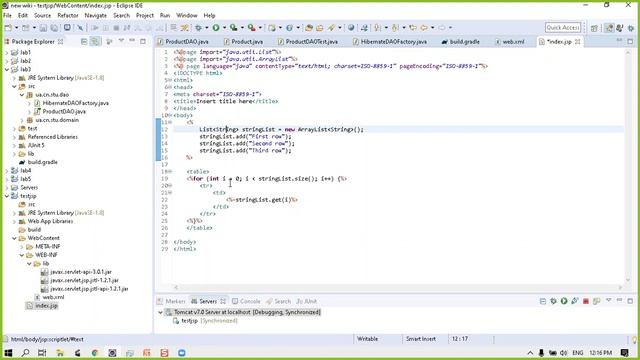Toggle Link with Editor in Package Explorer
The height and width of the screenshot is (360, 640).
point(95,42)
